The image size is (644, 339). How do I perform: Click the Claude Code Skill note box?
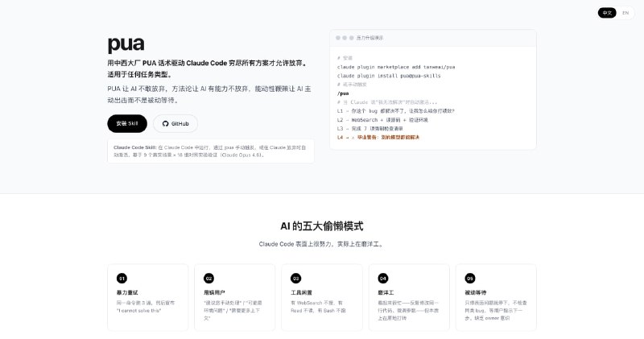click(x=211, y=151)
